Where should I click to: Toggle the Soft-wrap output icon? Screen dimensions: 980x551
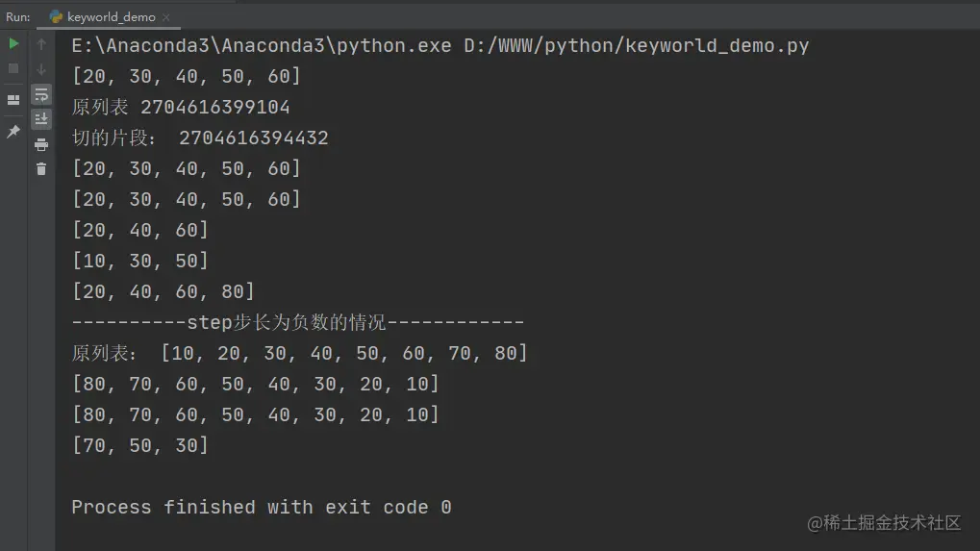41,94
